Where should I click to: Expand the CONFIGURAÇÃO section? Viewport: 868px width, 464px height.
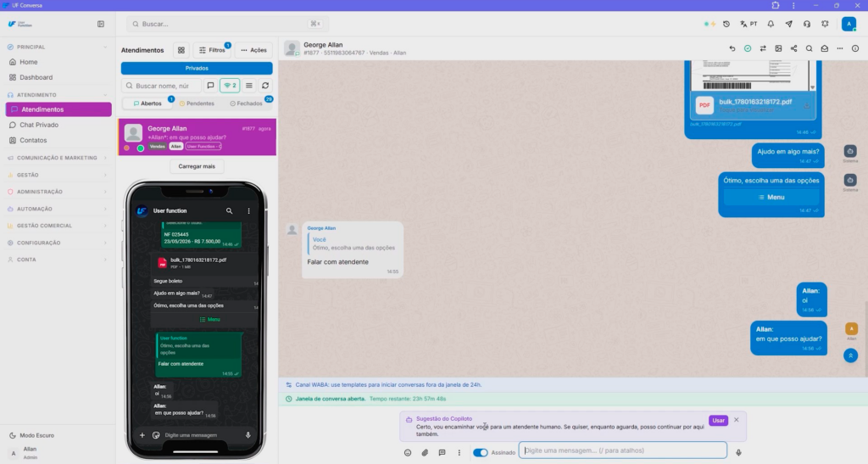[58, 243]
